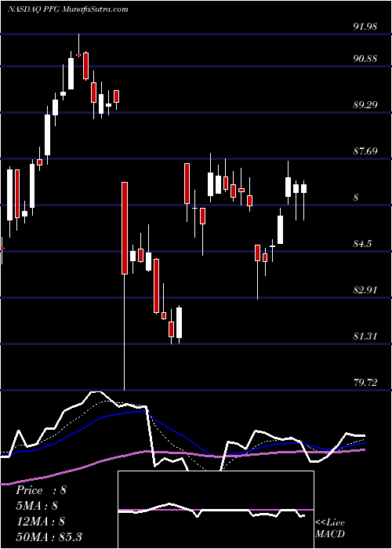Select the 87.69 price axis label

coord(365,151)
